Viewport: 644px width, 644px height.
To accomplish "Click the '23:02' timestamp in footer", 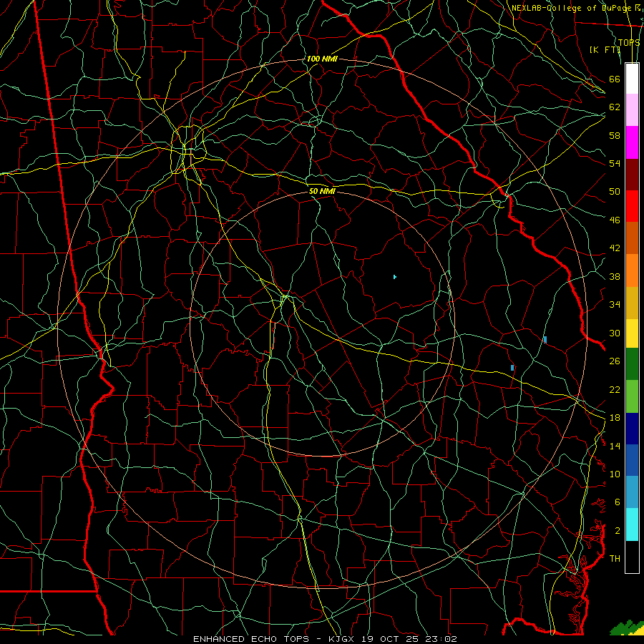I will [x=441, y=639].
